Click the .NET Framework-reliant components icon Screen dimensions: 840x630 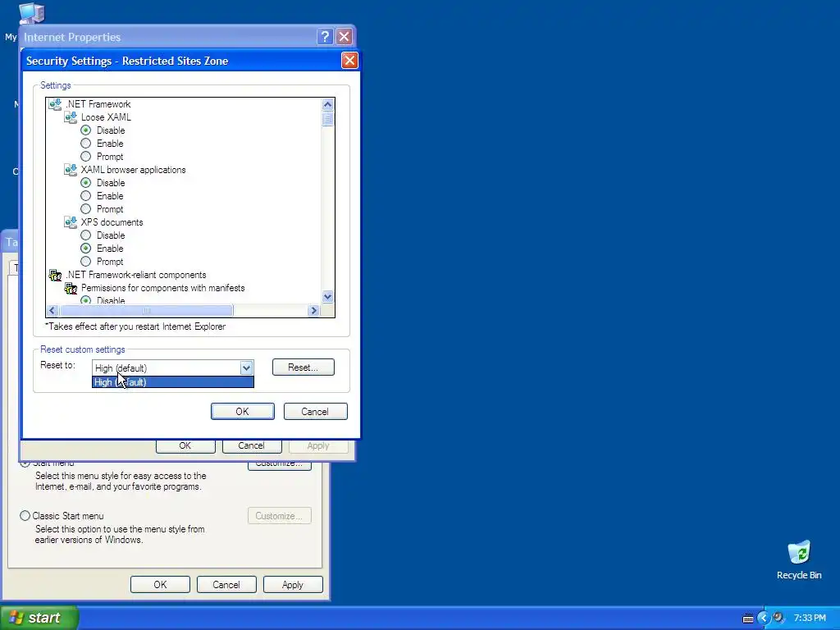coord(55,275)
